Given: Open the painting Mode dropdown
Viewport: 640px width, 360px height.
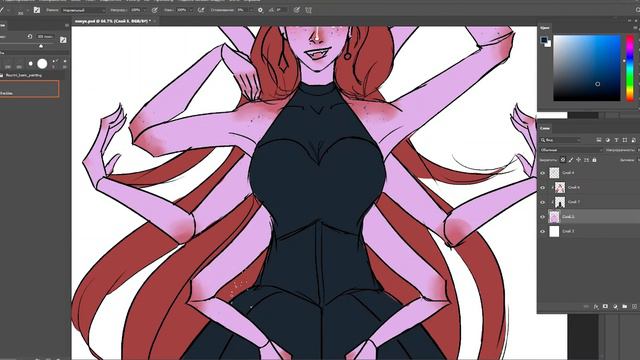Looking at the screenshot, I should click(x=83, y=10).
